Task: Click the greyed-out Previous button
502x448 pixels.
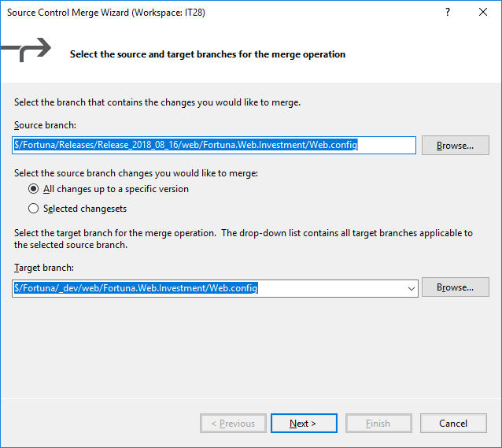Action: (x=233, y=424)
